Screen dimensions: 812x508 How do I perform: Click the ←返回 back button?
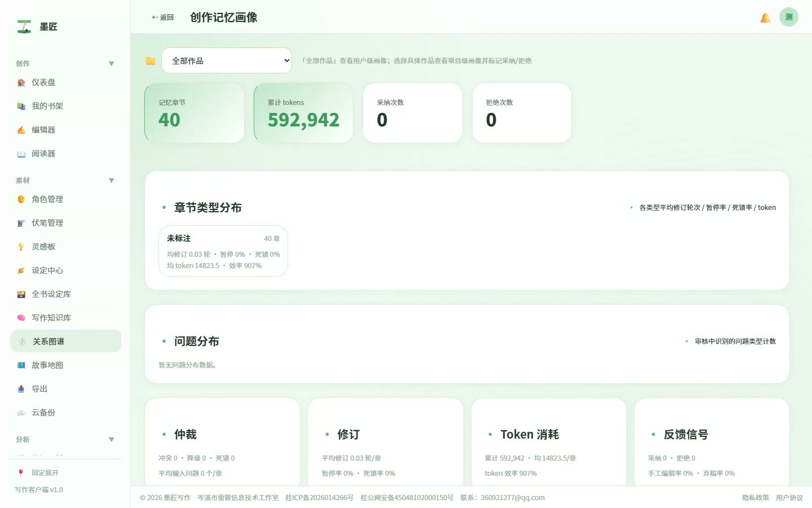point(162,17)
